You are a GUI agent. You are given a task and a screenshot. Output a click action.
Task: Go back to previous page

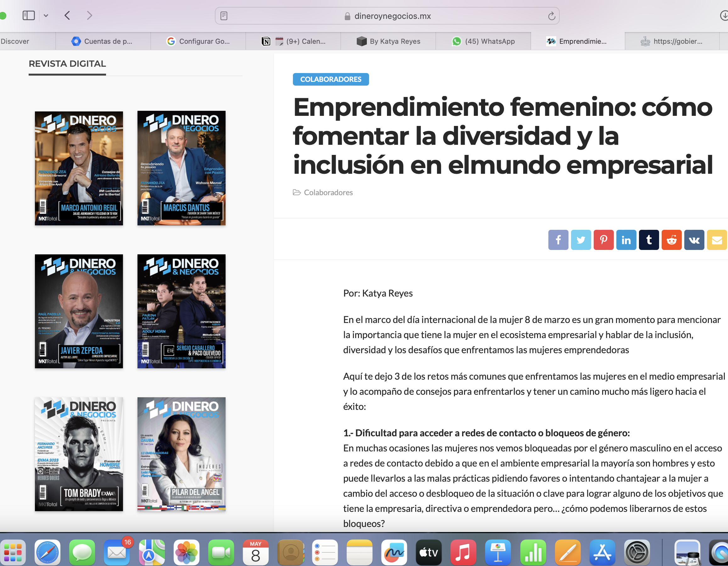67,15
